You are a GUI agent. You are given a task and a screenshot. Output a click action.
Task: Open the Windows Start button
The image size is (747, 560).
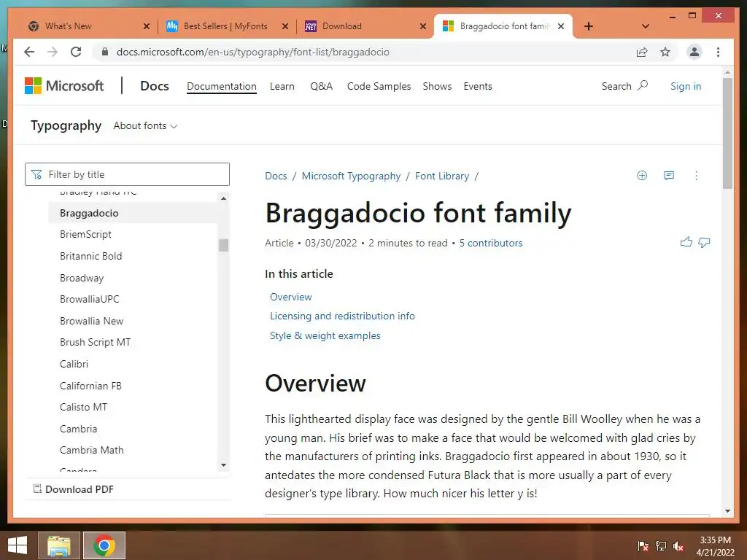click(18, 545)
